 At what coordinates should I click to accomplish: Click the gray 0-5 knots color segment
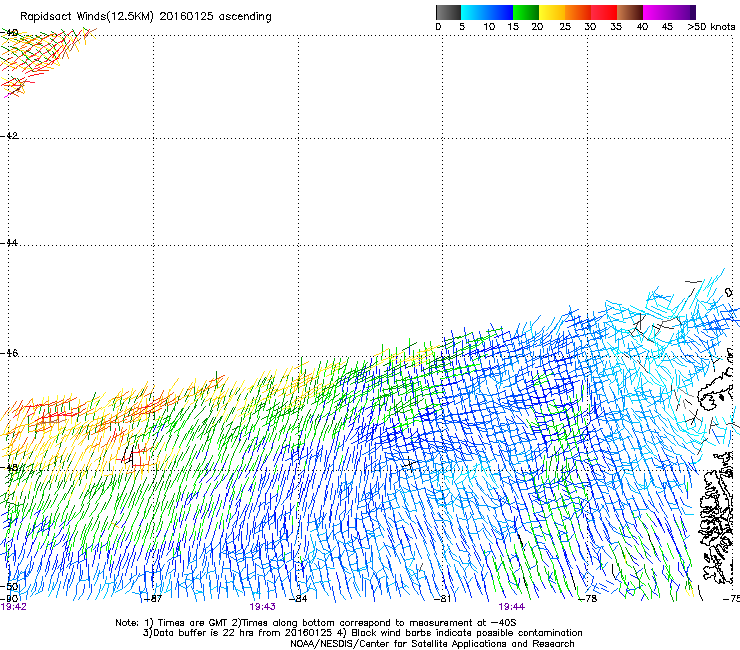click(448, 12)
